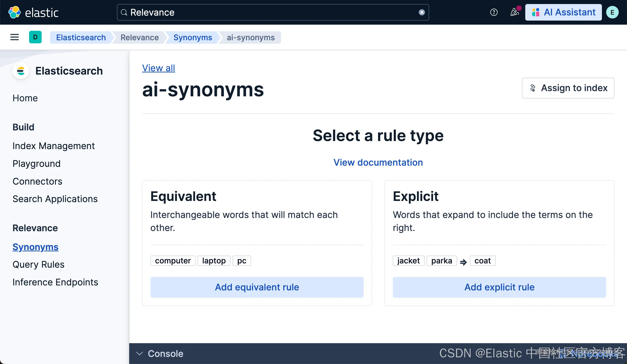Open the user avatar E menu
The height and width of the screenshot is (364, 627).
[x=612, y=12]
